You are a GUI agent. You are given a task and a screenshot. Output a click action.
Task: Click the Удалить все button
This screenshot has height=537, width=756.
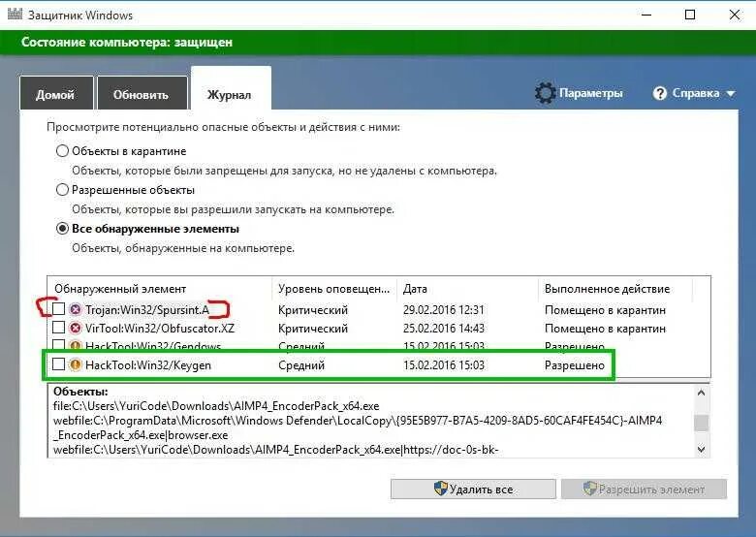click(x=473, y=490)
